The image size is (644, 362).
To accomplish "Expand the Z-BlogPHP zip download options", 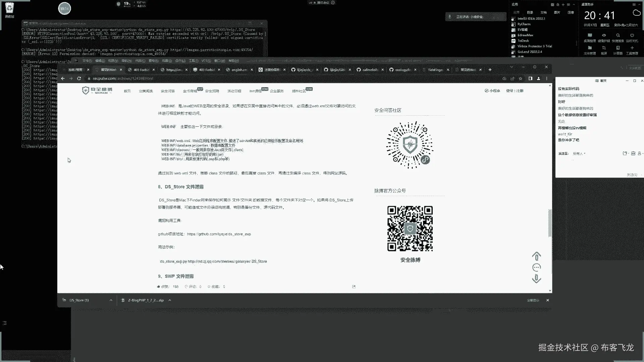I will [170, 300].
